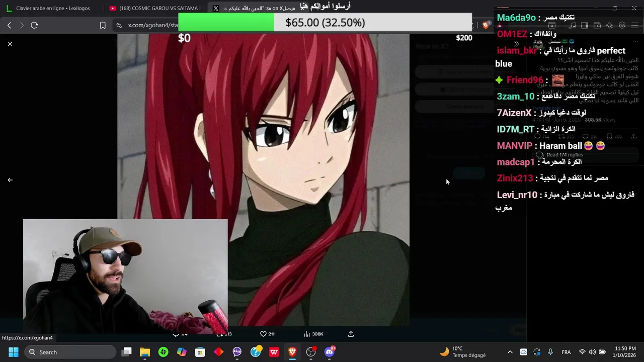
Task: Open Microsoft Store from the taskbar
Action: (x=200, y=352)
